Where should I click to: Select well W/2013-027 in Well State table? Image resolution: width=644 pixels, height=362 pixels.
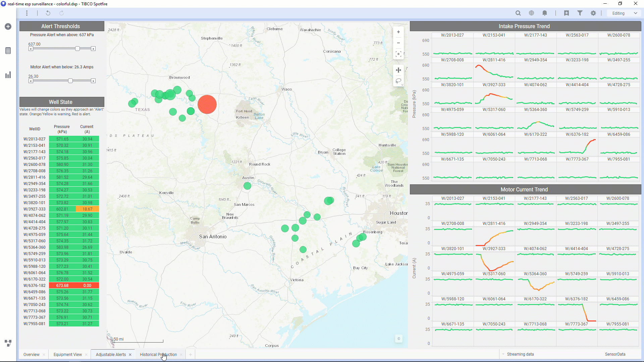[35, 139]
